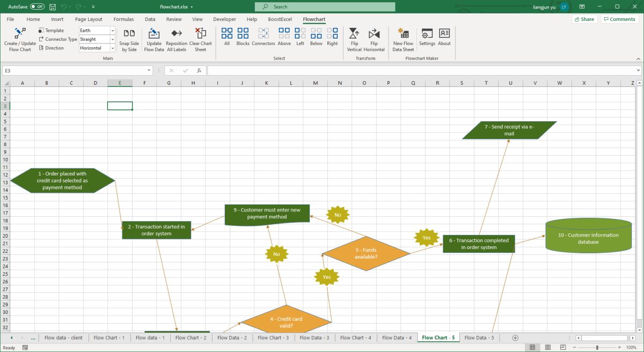Click the add new sheet button
644x352 pixels.
click(x=515, y=338)
